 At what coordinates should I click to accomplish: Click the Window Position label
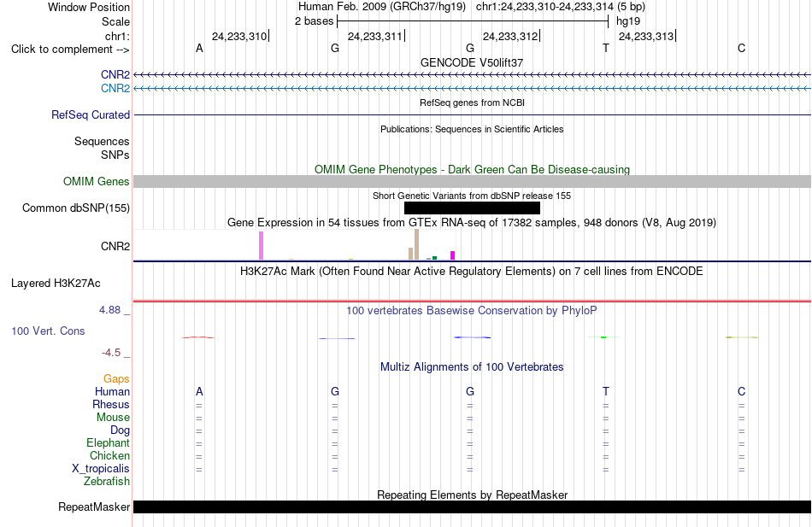[89, 7]
